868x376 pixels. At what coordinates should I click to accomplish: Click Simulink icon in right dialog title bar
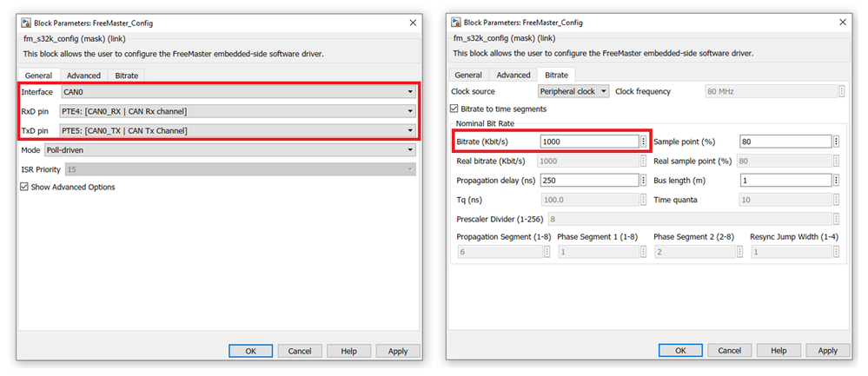click(455, 22)
